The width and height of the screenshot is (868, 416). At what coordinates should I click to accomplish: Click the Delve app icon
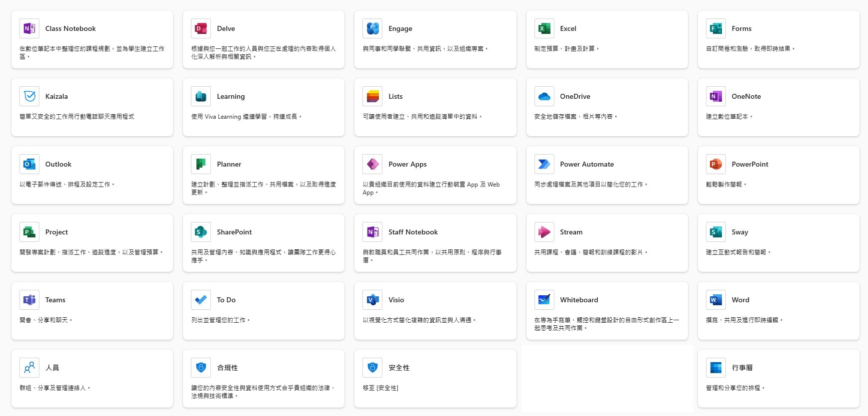(x=201, y=28)
